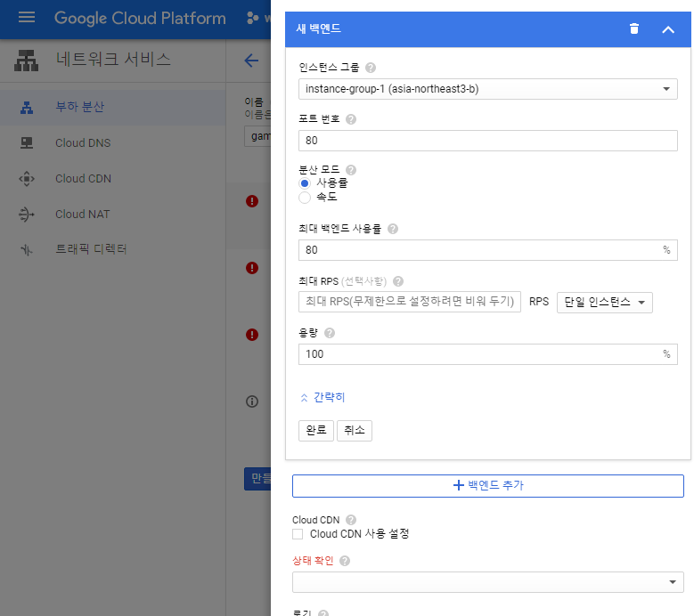The width and height of the screenshot is (694, 616).
Task: Select the 속도 balancing mode
Action: 305,198
